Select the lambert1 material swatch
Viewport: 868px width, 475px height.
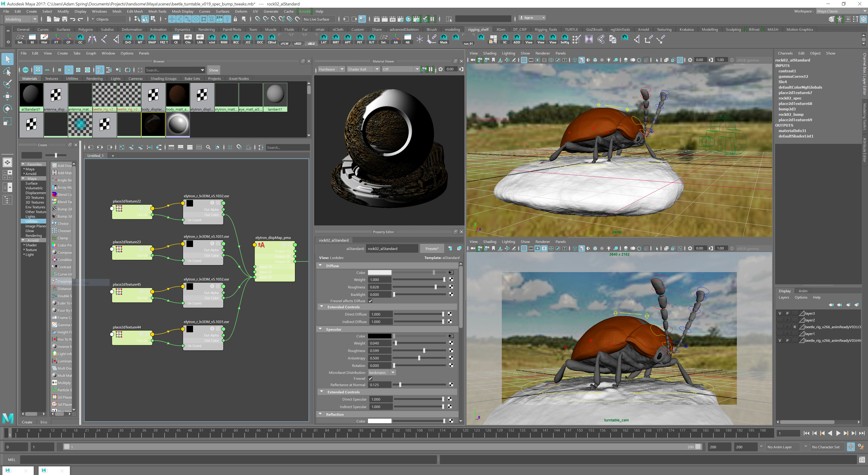[x=275, y=97]
